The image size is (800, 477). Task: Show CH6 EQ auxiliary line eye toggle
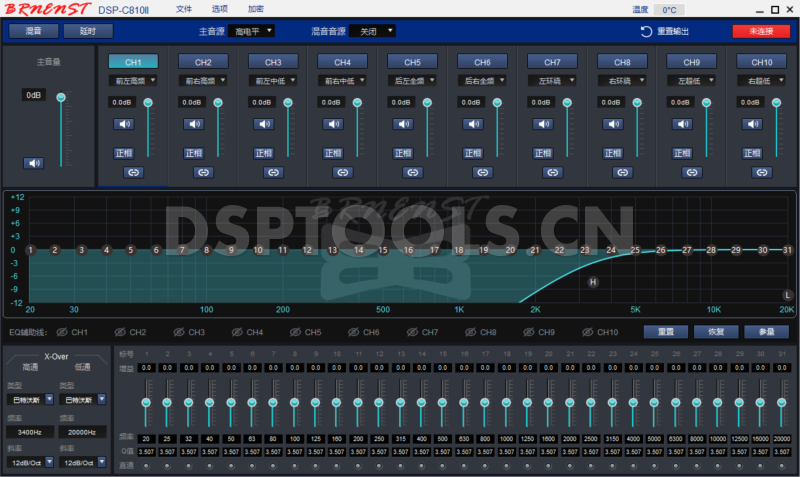pos(353,332)
